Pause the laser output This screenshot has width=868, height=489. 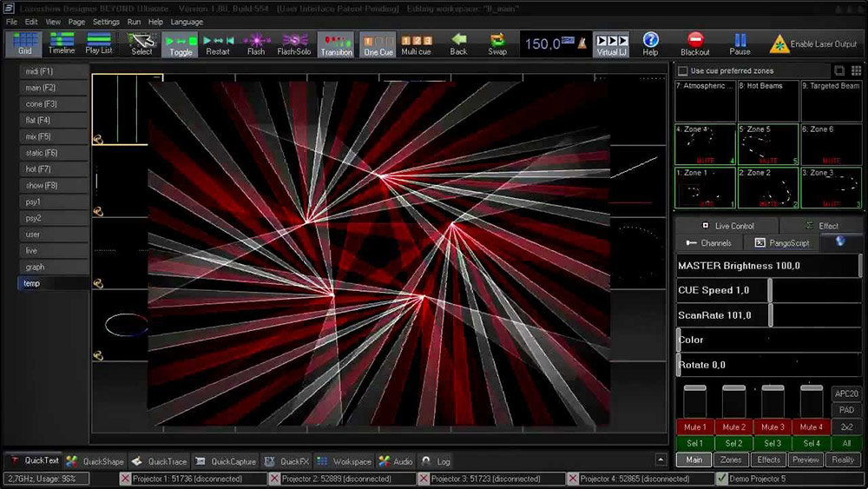click(740, 43)
